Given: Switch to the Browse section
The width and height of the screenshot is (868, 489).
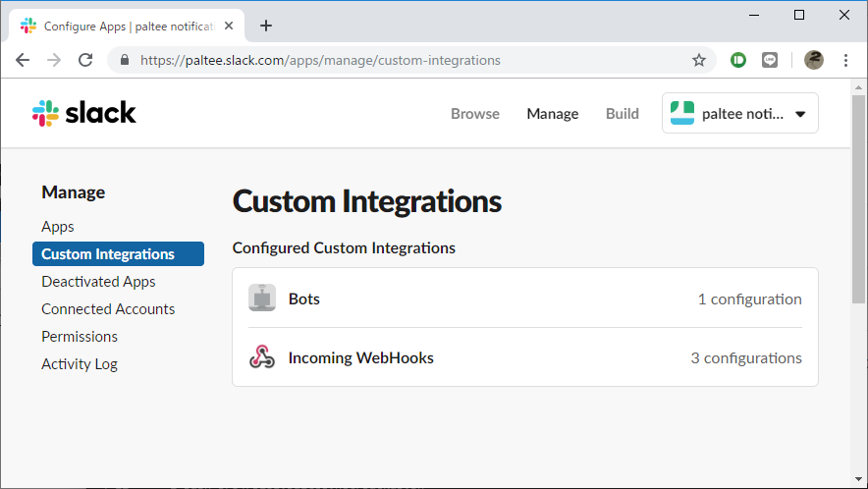Looking at the screenshot, I should [475, 114].
